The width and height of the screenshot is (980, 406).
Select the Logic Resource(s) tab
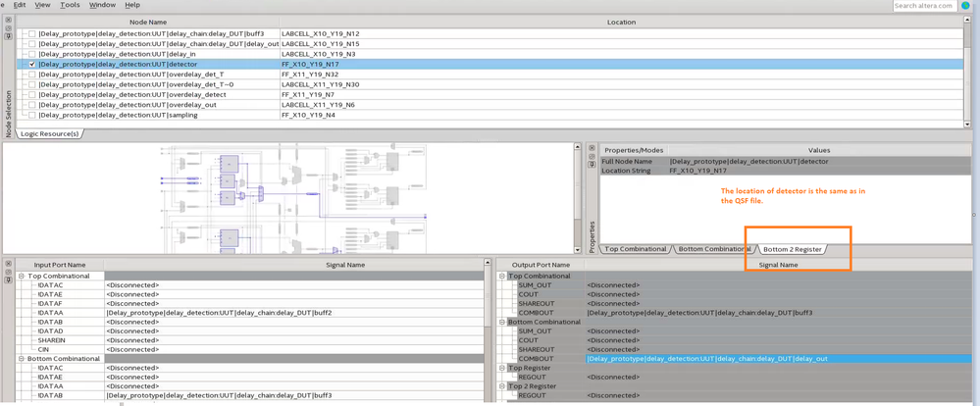point(49,133)
